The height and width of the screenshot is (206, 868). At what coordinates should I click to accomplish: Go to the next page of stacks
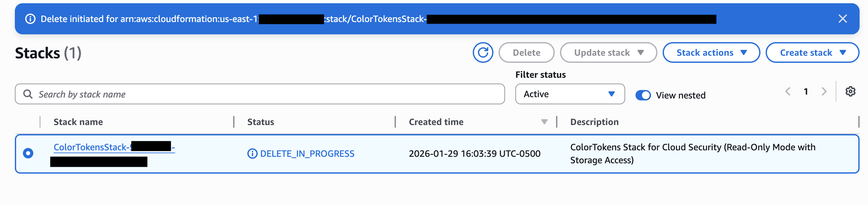(824, 91)
